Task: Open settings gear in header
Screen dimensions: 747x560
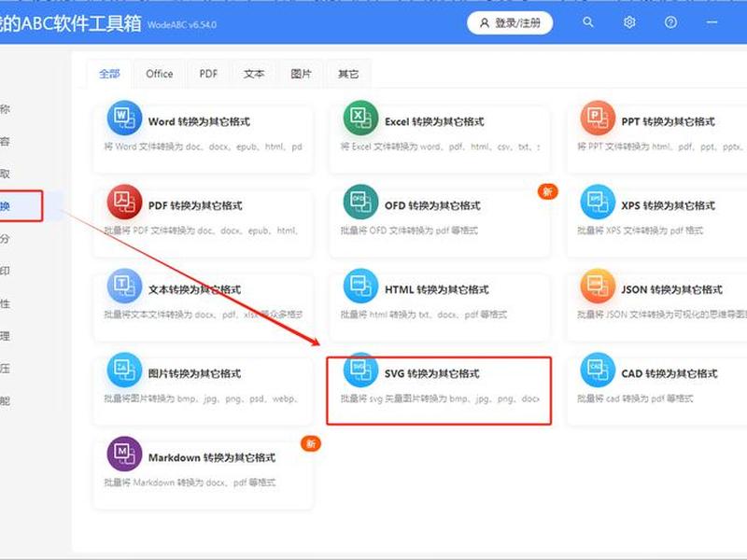Action: coord(629,22)
